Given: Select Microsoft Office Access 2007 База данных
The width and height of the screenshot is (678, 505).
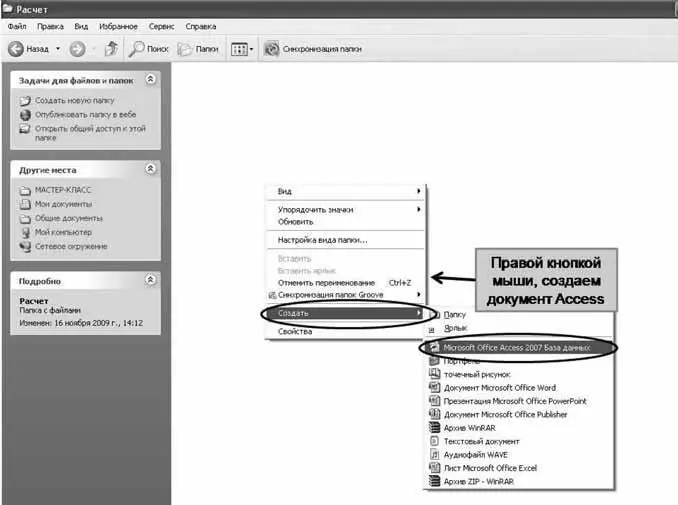Looking at the screenshot, I should tap(519, 348).
